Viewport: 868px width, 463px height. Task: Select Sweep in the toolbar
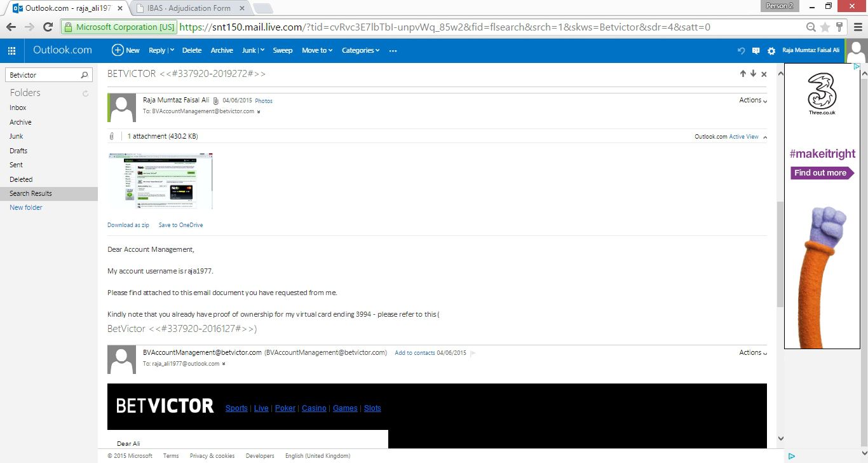click(283, 50)
